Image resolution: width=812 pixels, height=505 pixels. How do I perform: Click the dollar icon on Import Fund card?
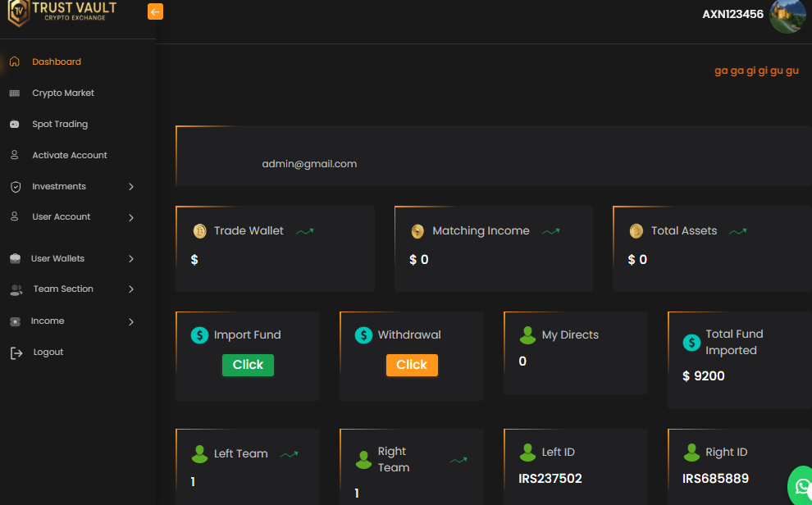tap(198, 334)
